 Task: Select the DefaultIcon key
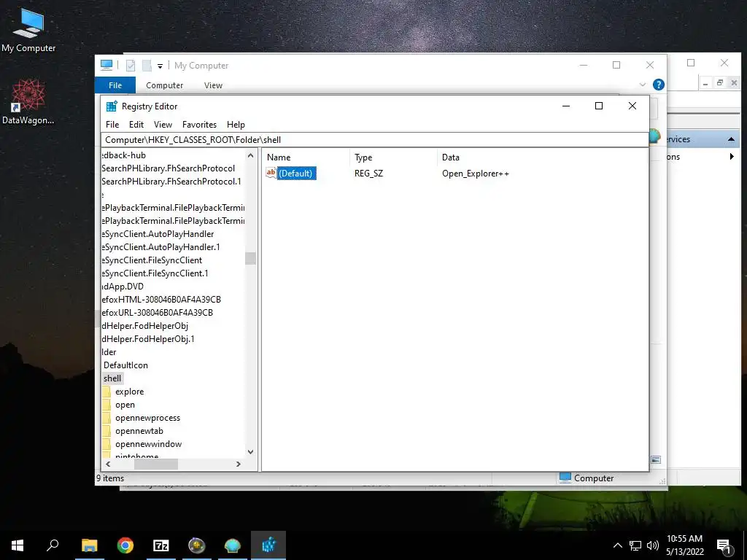coord(125,365)
